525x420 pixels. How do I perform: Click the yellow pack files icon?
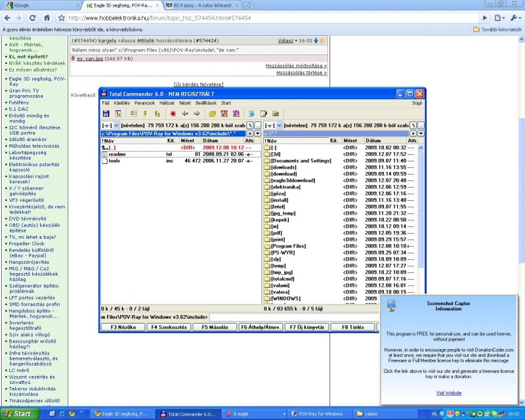212,114
